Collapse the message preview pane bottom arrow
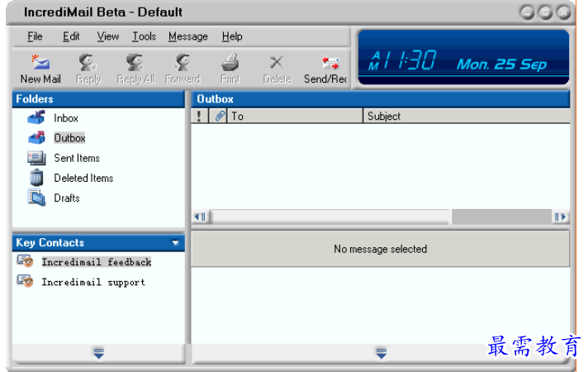588x372 pixels. 381,353
